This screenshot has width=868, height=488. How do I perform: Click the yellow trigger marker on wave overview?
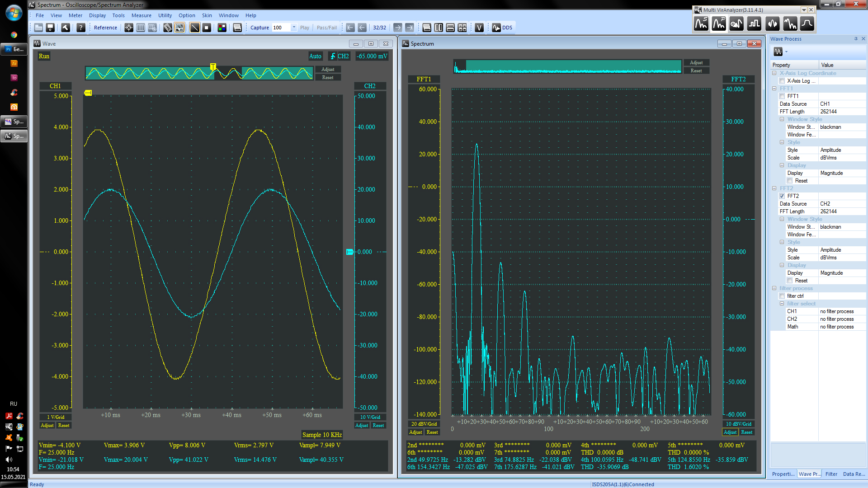pos(213,67)
